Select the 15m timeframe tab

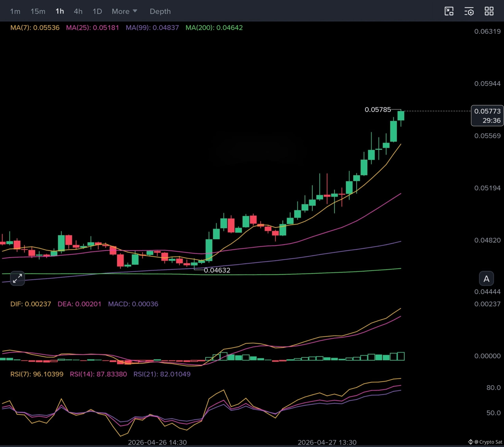coord(38,11)
